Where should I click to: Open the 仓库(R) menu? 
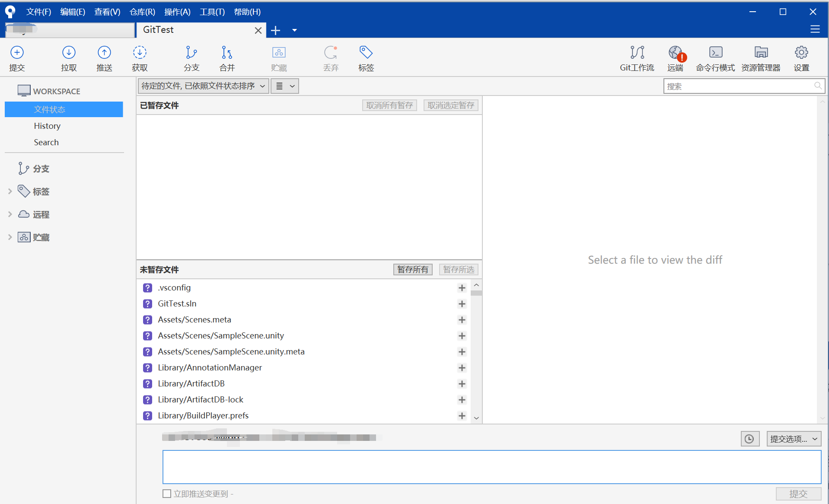click(x=142, y=12)
